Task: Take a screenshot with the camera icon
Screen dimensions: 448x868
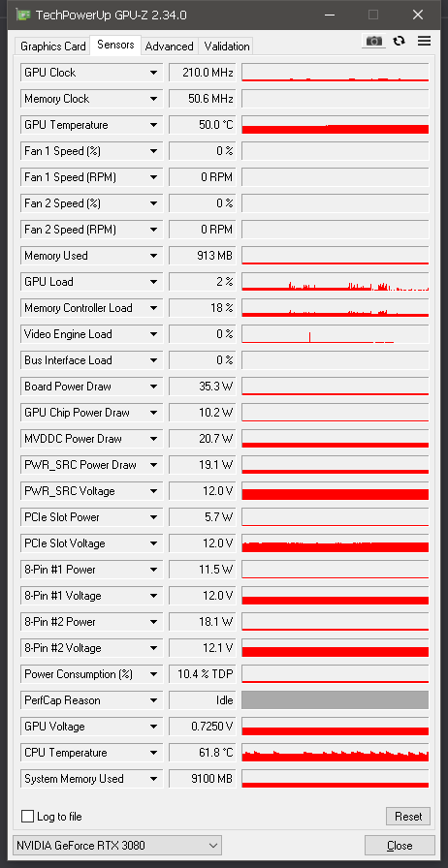Action: tap(374, 41)
